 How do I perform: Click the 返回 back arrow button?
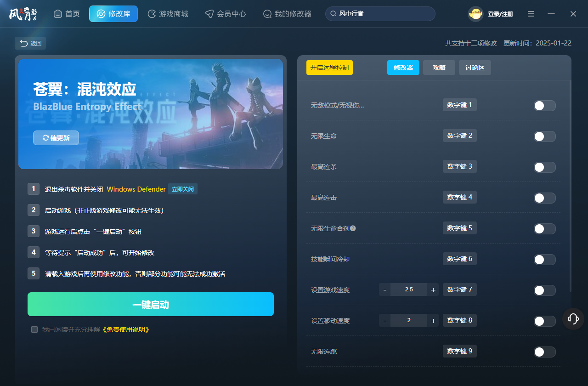click(30, 43)
